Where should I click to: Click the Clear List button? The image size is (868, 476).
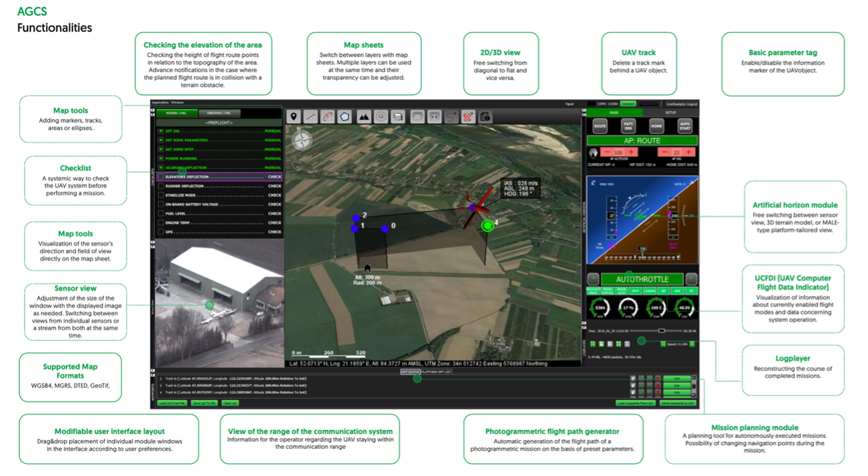point(230,403)
